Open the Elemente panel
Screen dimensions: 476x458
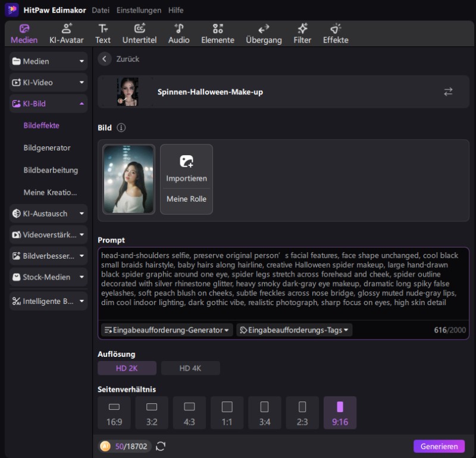218,34
